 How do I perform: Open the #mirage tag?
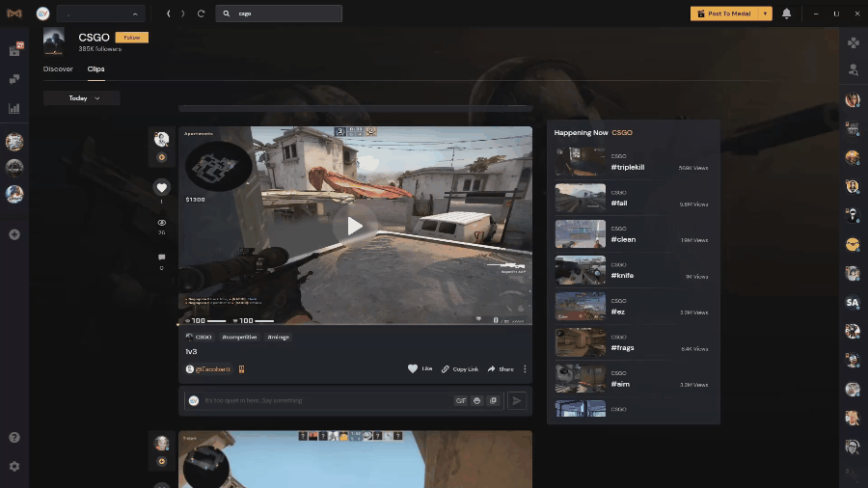pos(279,337)
